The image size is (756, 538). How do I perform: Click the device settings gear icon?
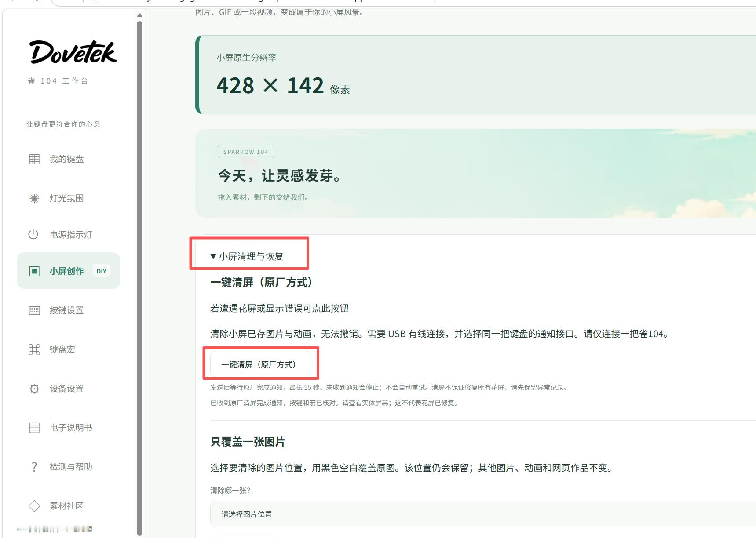34,389
